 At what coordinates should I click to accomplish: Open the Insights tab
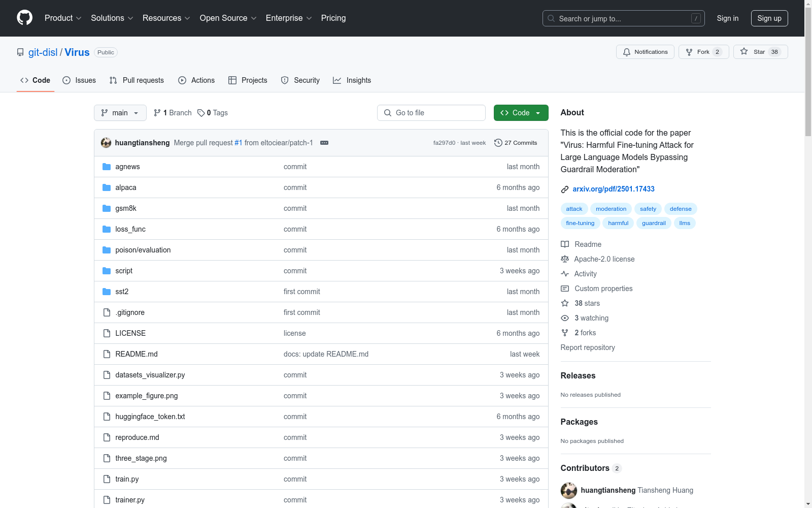coord(352,80)
